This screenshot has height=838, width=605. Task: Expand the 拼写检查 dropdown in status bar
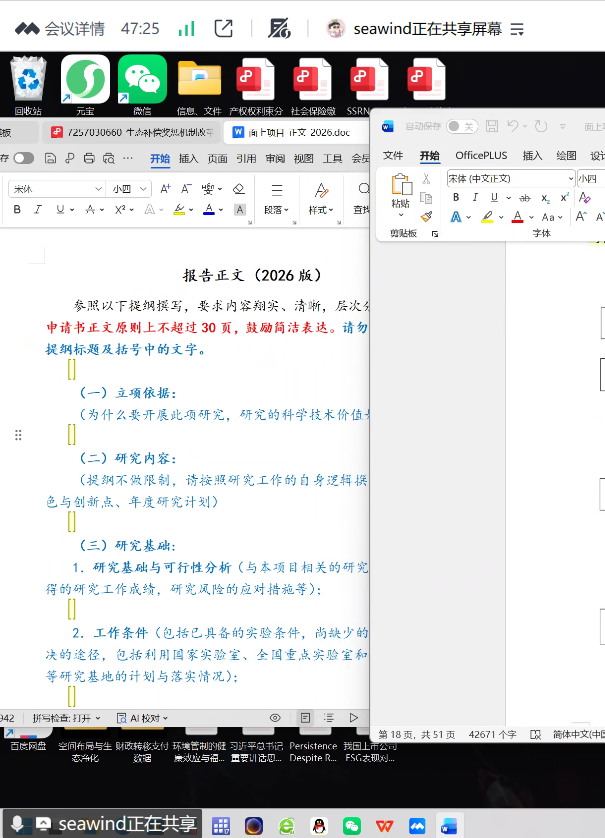[x=99, y=718]
